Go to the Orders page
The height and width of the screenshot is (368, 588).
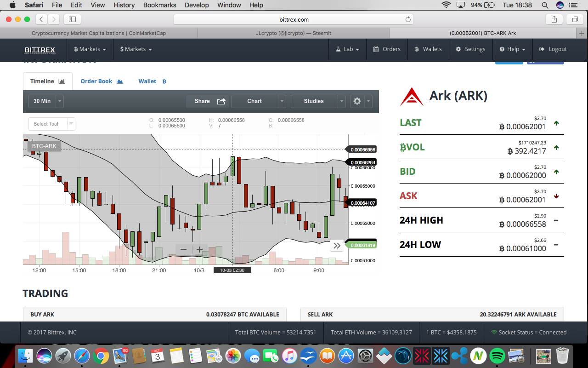coord(387,49)
